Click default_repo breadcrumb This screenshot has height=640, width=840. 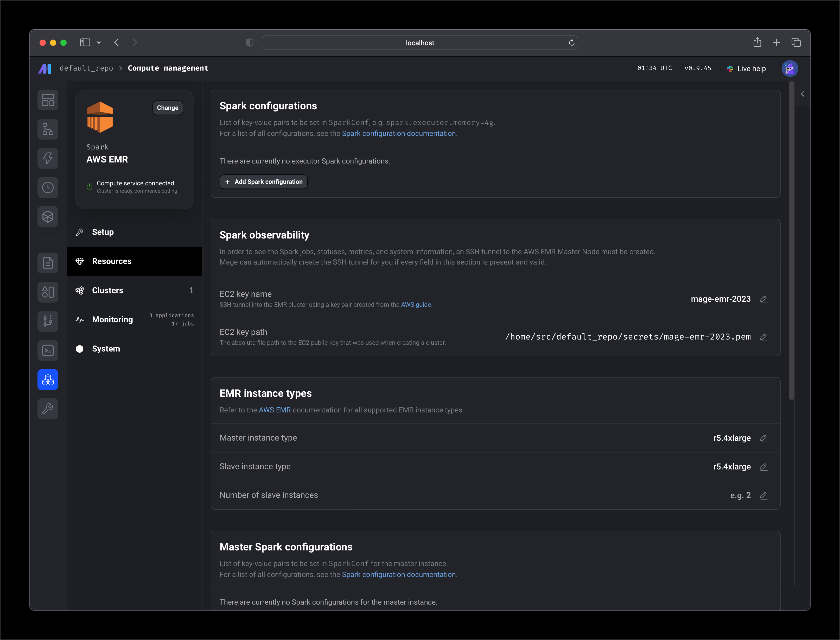86,68
